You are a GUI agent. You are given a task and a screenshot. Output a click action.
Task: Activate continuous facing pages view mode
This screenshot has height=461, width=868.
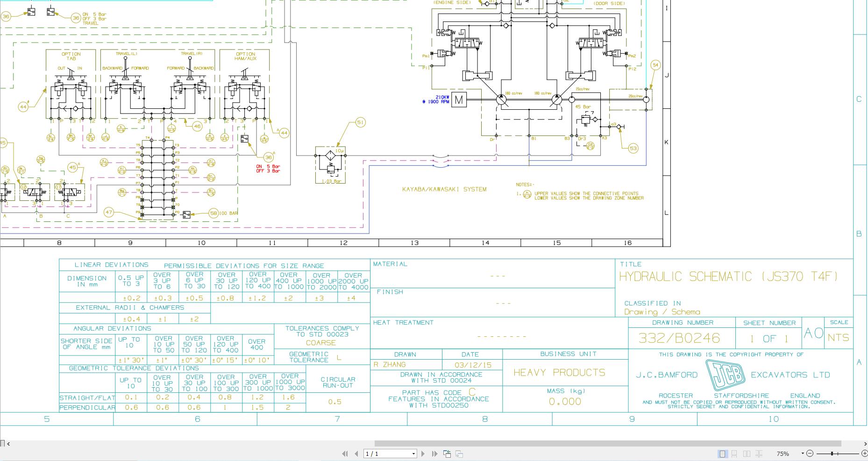(758, 454)
